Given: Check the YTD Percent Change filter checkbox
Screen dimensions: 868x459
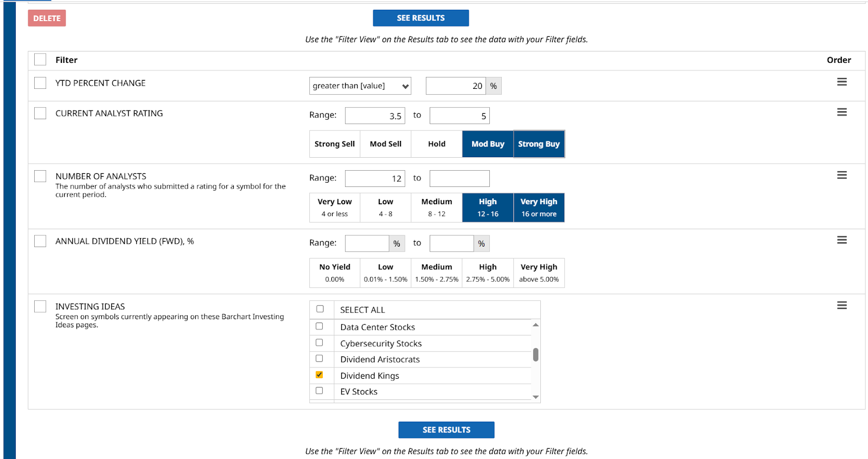Looking at the screenshot, I should pyautogui.click(x=40, y=83).
